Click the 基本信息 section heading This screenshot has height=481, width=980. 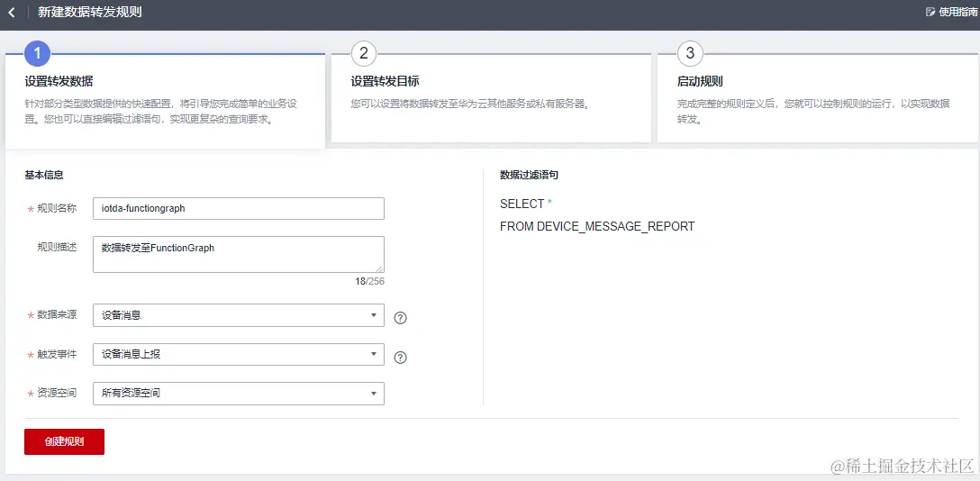[44, 175]
